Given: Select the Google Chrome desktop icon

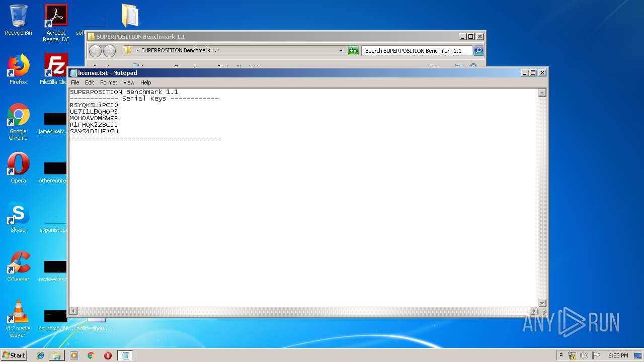Looking at the screenshot, I should coord(18,122).
